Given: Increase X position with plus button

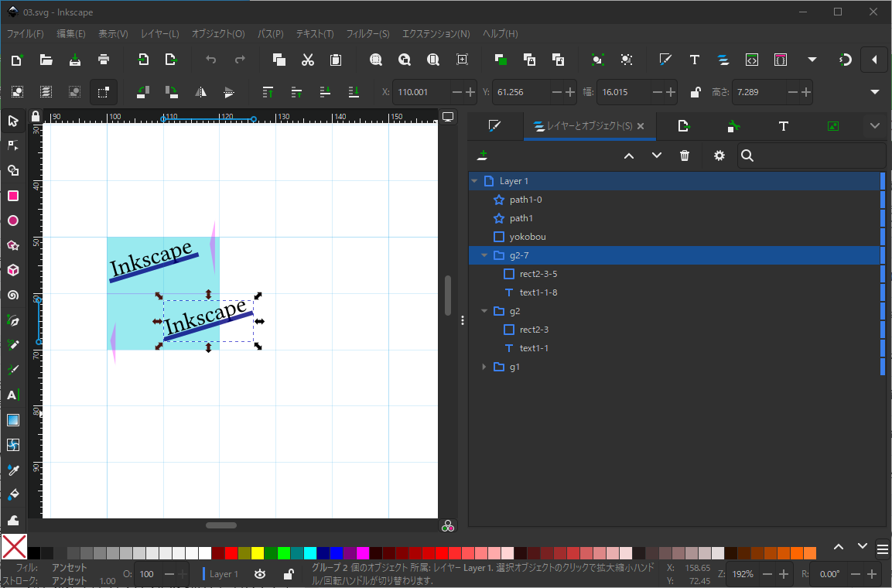Looking at the screenshot, I should (470, 92).
